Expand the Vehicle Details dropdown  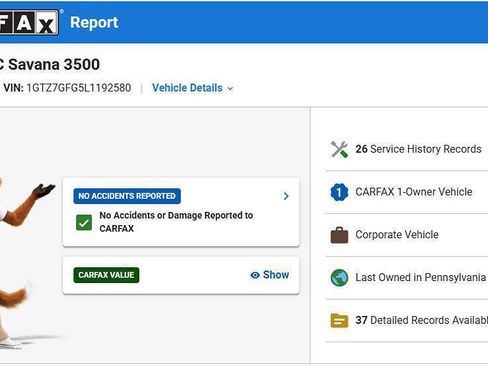click(193, 88)
